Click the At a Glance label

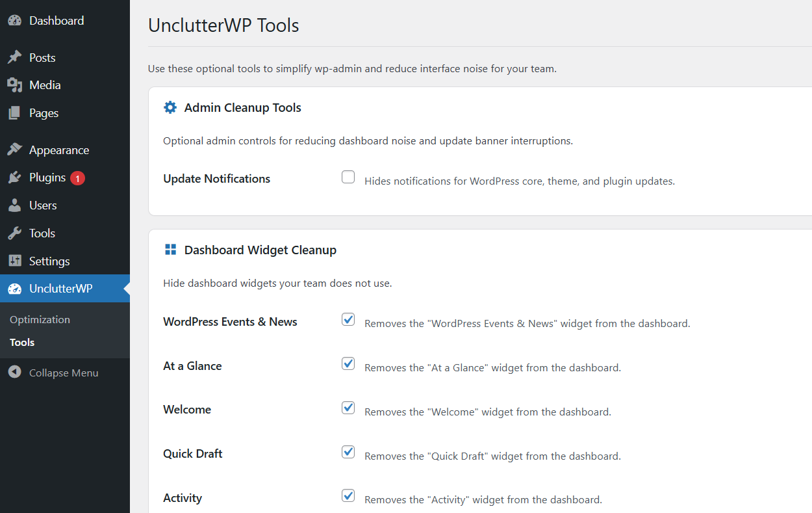pyautogui.click(x=192, y=366)
